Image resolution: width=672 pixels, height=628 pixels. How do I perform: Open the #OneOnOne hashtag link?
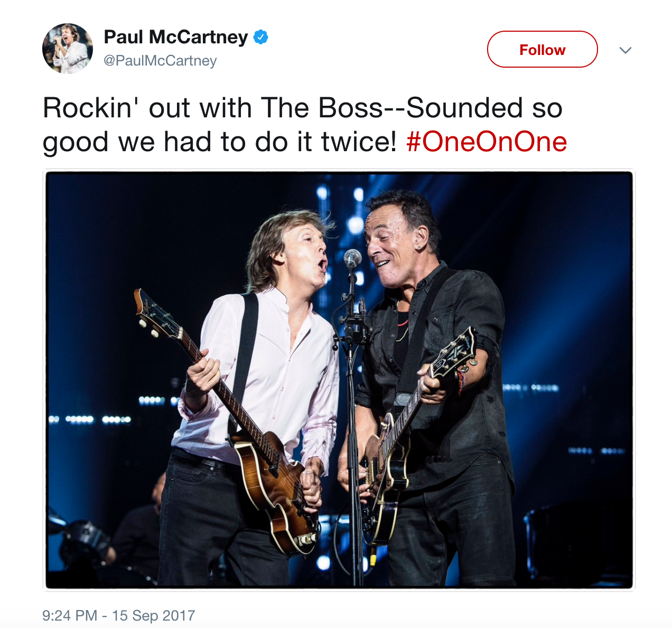(487, 142)
